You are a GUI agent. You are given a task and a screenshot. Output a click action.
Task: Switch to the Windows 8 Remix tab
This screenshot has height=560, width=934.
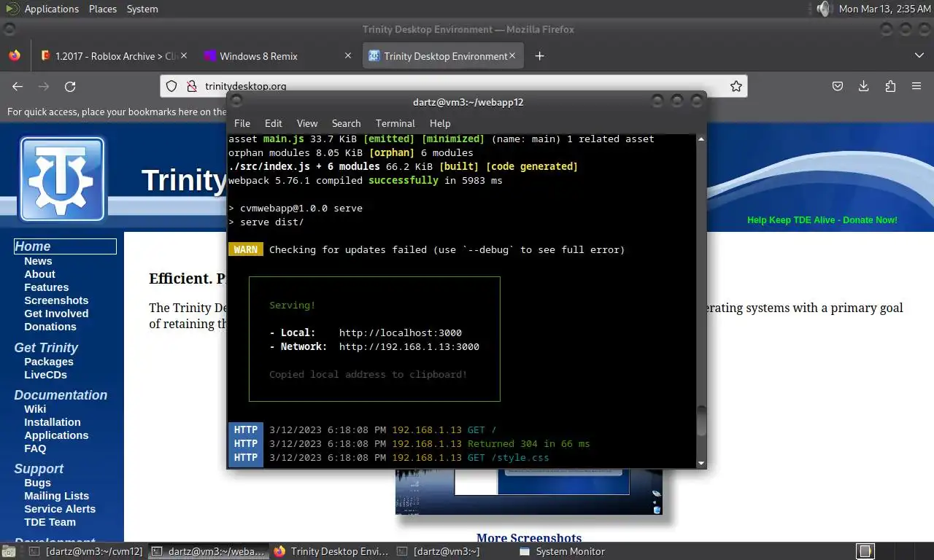point(277,56)
